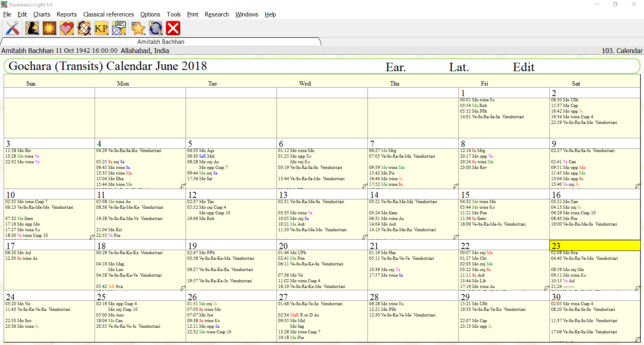
Task: Click '02:37 Mo Tau' entry on June 12
Action: (200, 201)
